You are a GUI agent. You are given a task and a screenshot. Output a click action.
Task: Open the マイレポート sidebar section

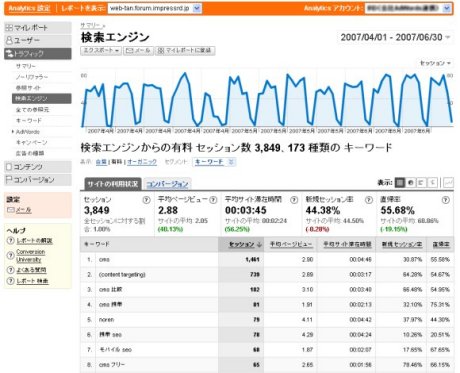point(38,28)
